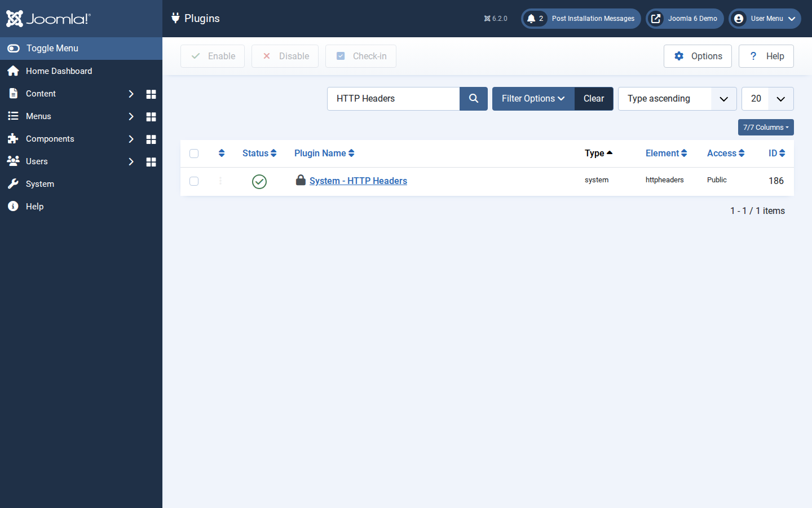
Task: Open Content dashboard grid icon
Action: (151, 94)
